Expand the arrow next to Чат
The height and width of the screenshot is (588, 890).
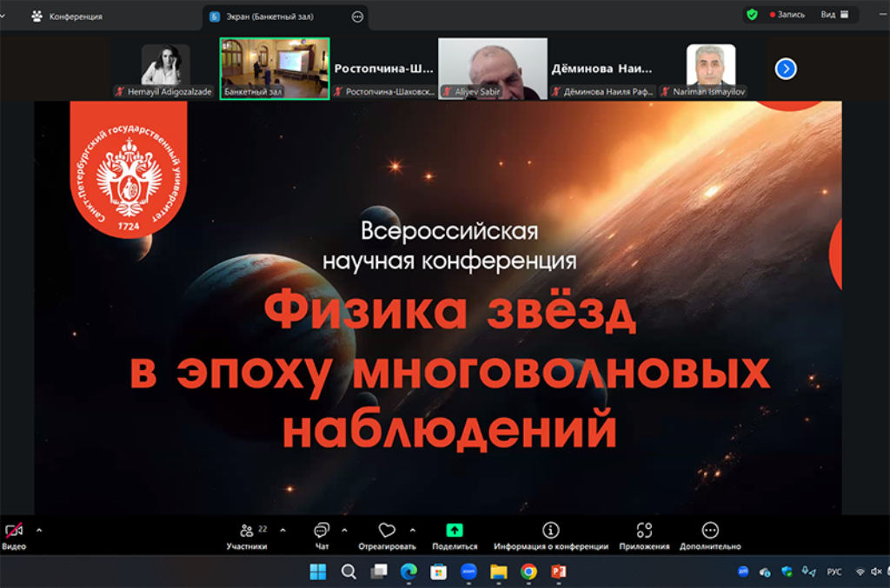[344, 531]
